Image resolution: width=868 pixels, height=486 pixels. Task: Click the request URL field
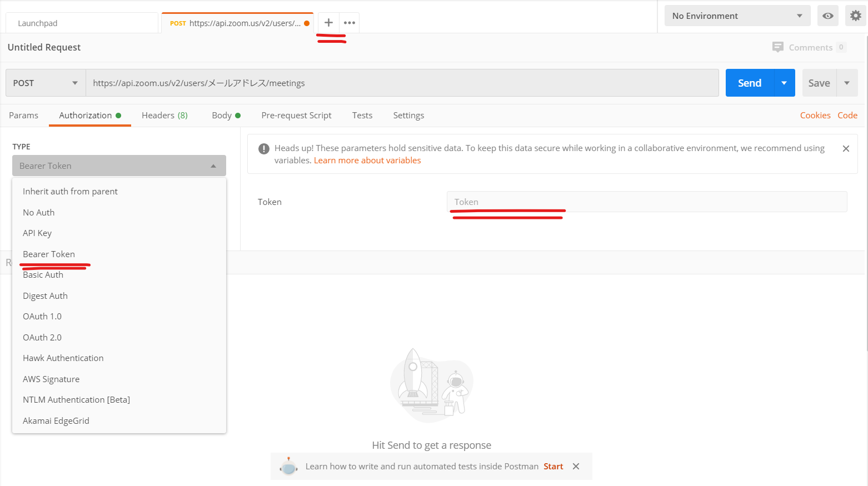402,83
